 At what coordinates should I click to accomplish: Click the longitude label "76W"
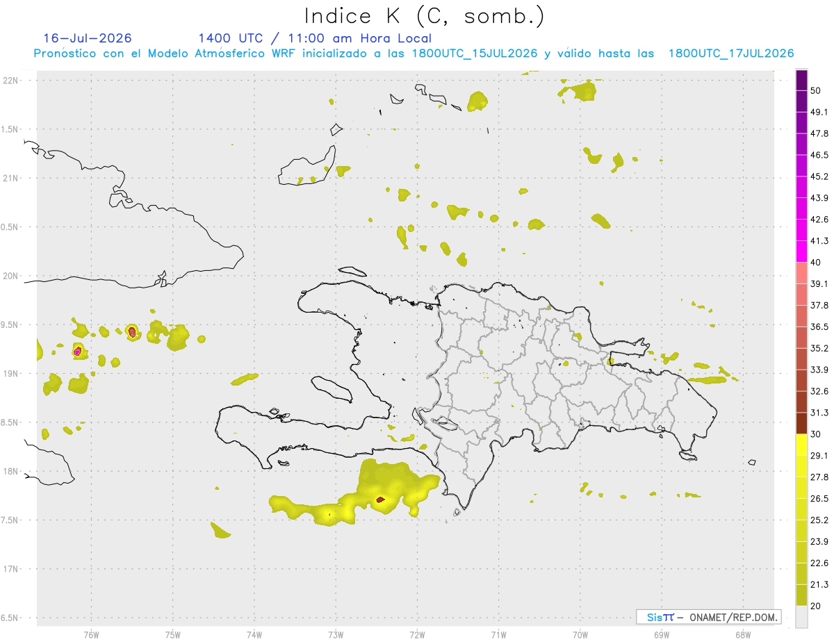[x=91, y=634]
